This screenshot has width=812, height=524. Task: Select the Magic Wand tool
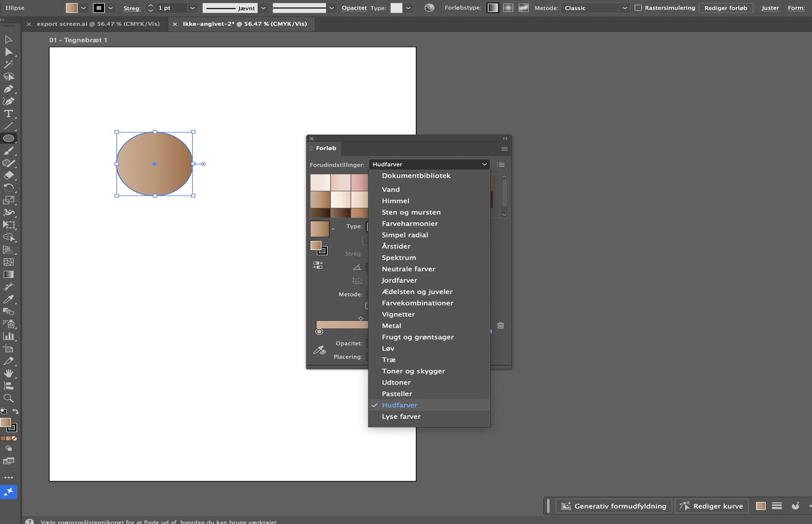click(x=8, y=64)
